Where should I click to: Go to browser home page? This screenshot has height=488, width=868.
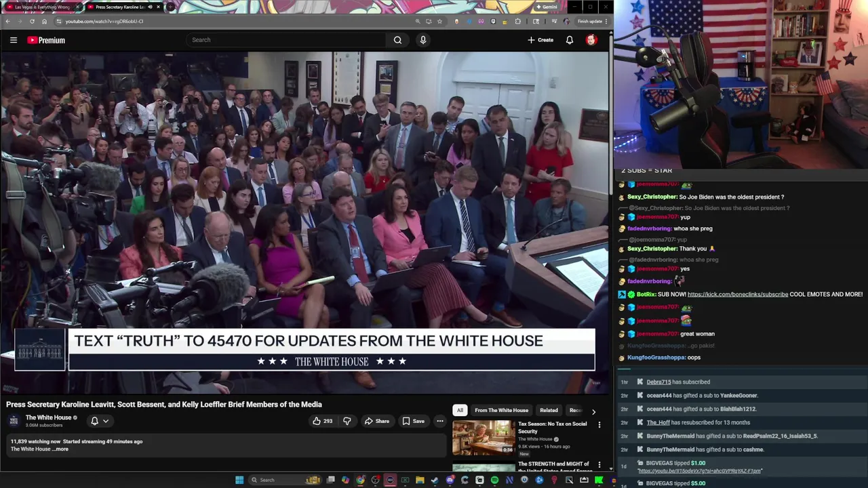pos(44,21)
